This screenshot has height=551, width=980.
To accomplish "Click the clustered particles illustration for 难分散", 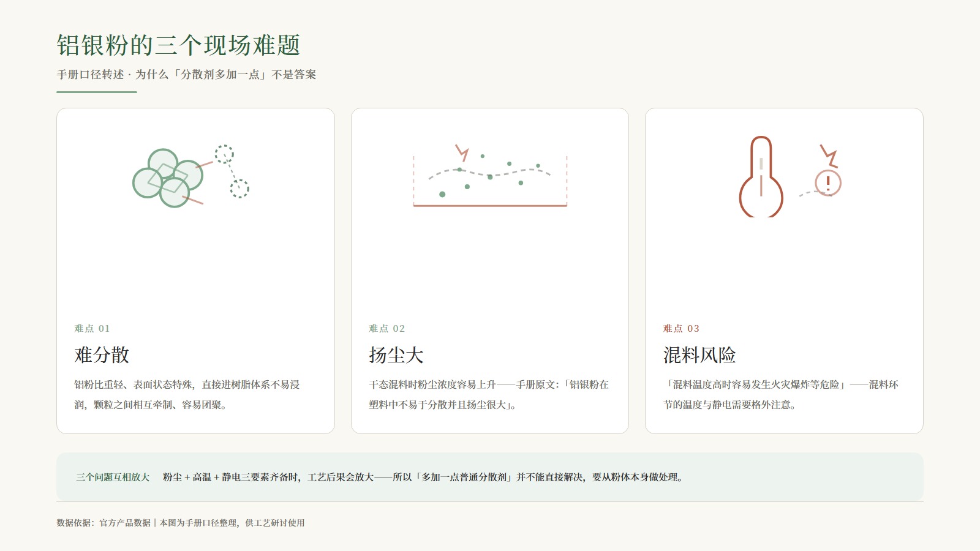I will (x=191, y=176).
